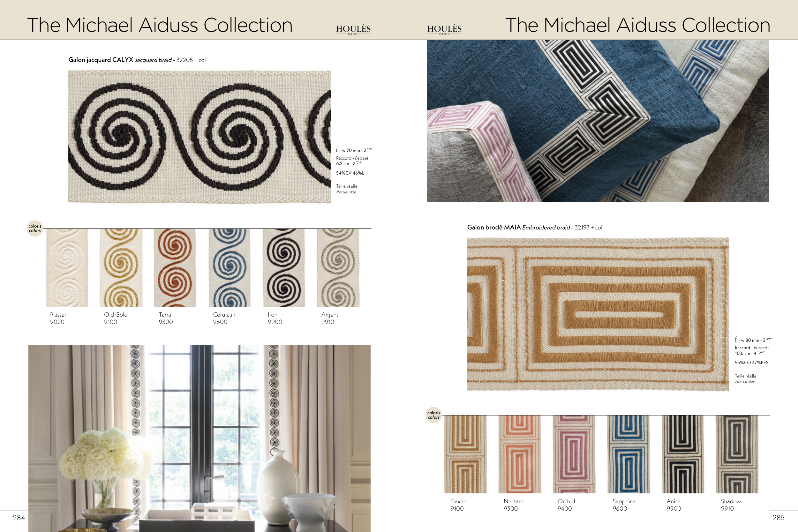Click the Anise 9900 black swatch

coord(683,454)
